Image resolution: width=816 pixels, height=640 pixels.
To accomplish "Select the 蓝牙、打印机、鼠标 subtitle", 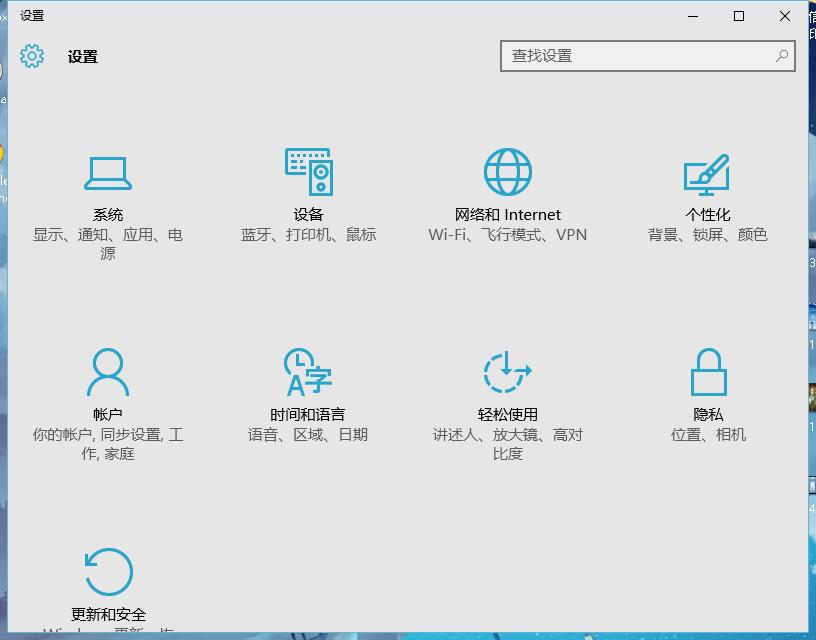I will pyautogui.click(x=308, y=235).
